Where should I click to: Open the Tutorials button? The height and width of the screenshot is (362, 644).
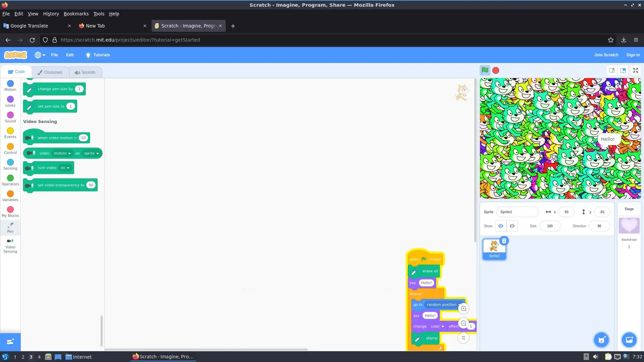tap(98, 55)
